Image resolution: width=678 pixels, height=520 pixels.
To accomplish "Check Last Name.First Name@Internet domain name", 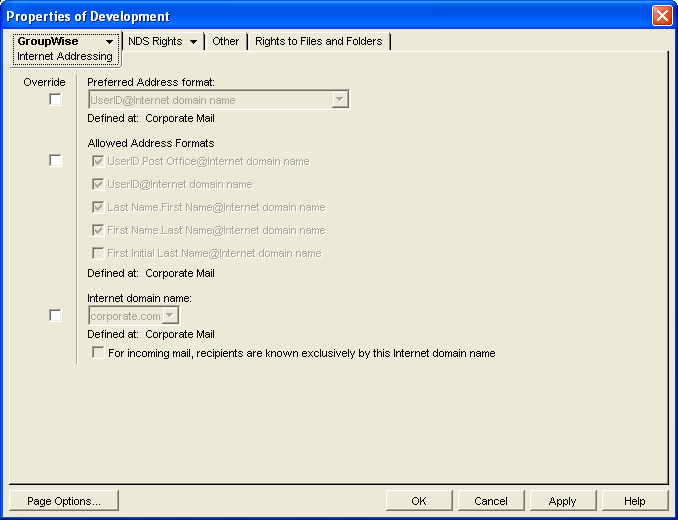I will pyautogui.click(x=98, y=207).
